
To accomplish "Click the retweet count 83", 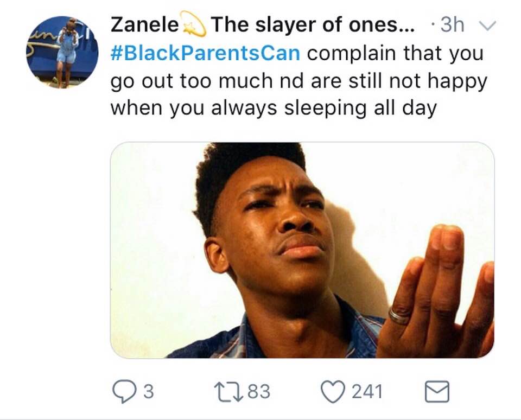I will pyautogui.click(x=259, y=391).
